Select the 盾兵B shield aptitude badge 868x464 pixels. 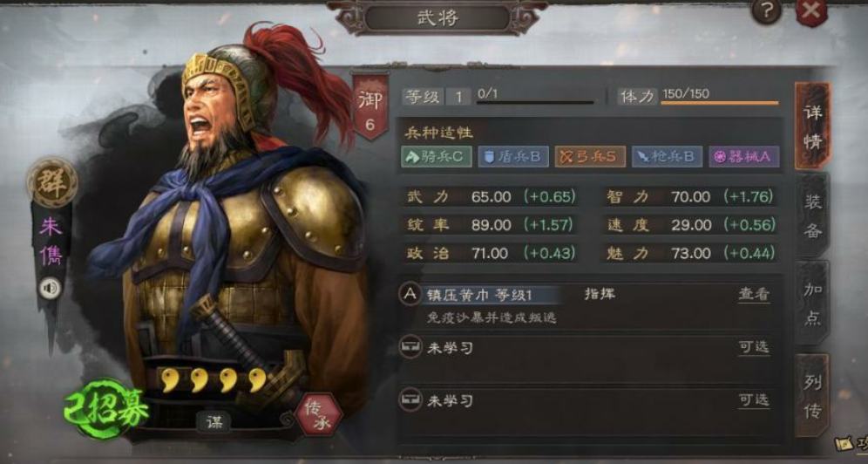click(513, 157)
